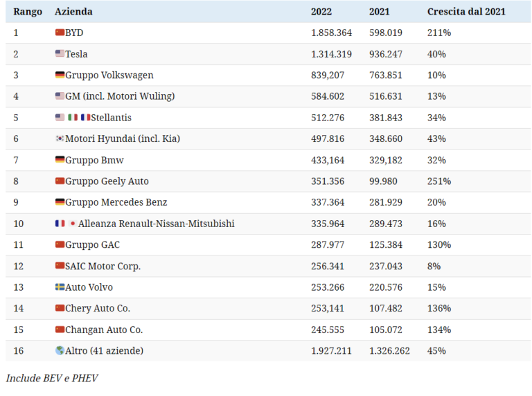
Task: Click Auto Volvo company name
Action: pos(89,287)
